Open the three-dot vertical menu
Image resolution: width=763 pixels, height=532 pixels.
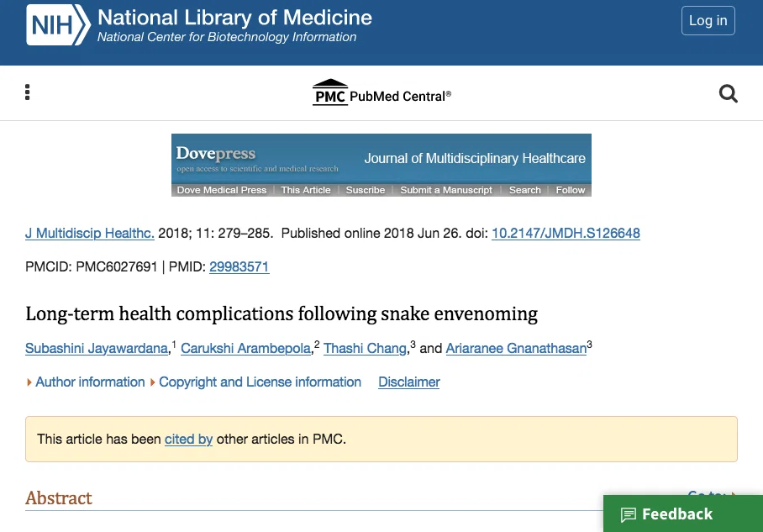pyautogui.click(x=27, y=92)
